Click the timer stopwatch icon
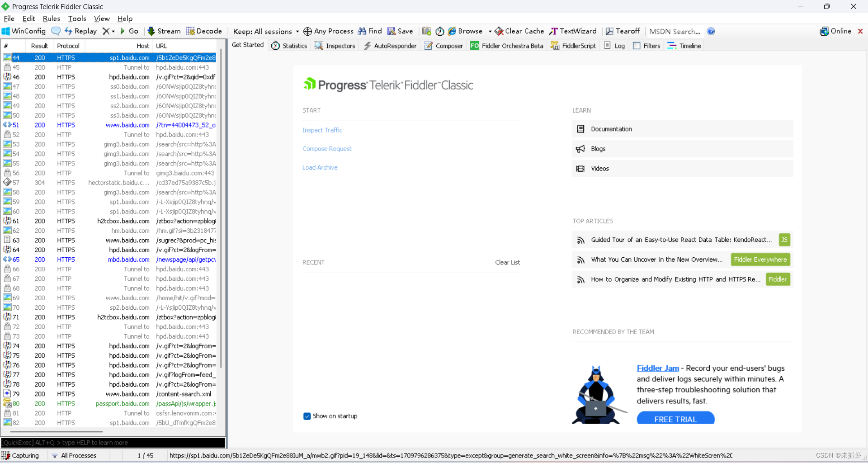The height and width of the screenshot is (463, 868). 440,31
